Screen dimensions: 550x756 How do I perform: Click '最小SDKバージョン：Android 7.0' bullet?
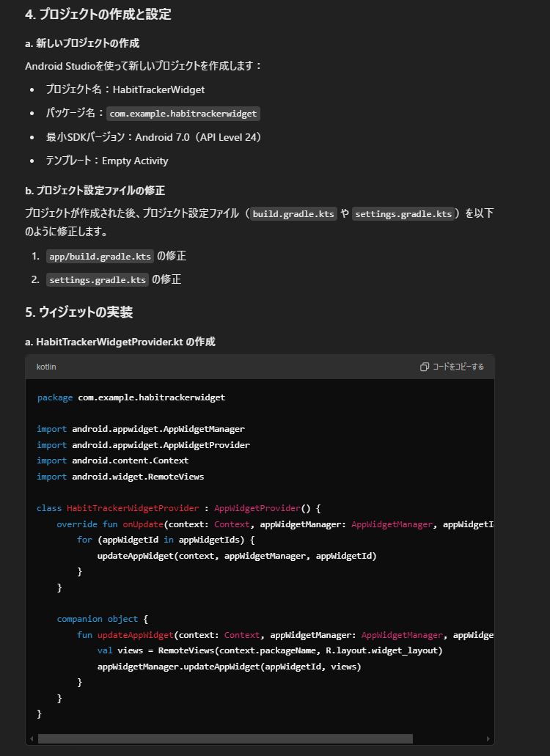click(153, 137)
